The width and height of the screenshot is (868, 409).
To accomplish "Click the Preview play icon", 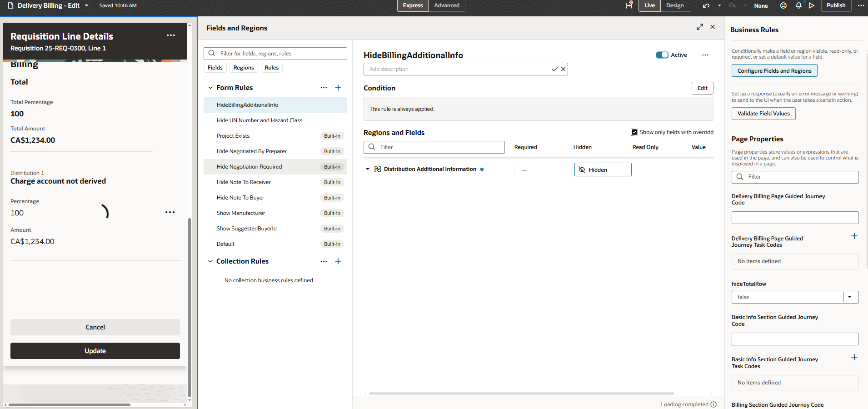I will point(812,5).
